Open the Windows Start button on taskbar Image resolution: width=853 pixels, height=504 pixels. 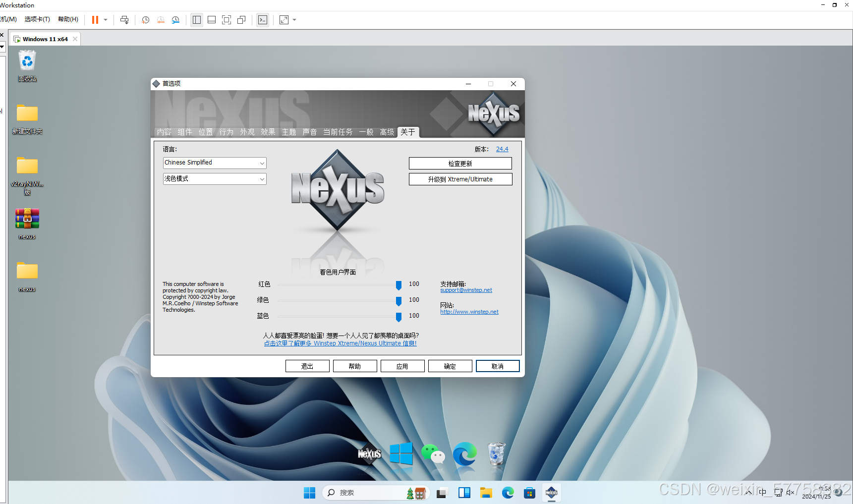coord(310,493)
